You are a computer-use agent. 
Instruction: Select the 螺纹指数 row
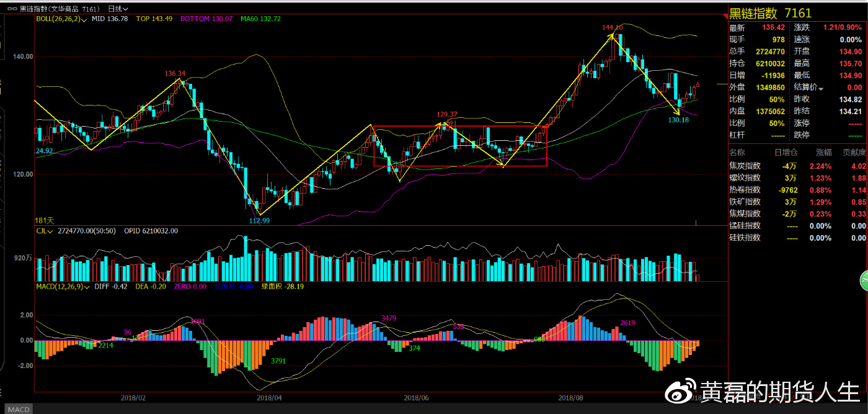[798, 178]
